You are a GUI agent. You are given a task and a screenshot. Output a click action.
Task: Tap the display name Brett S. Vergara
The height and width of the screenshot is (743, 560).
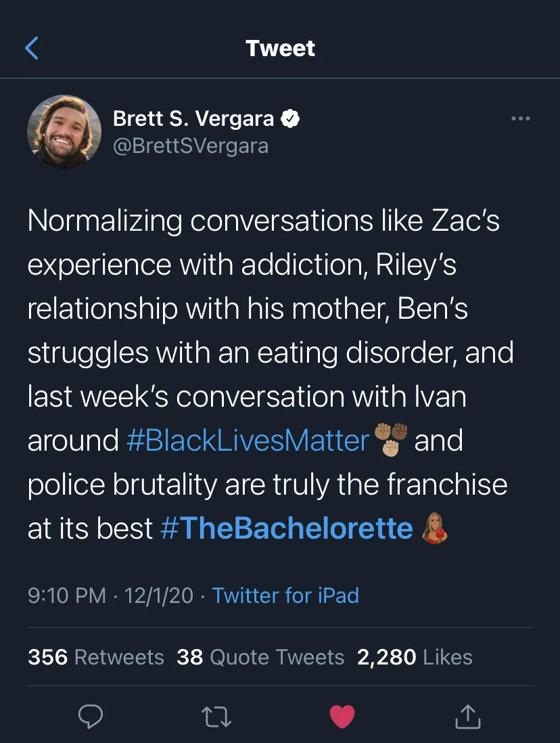point(193,119)
